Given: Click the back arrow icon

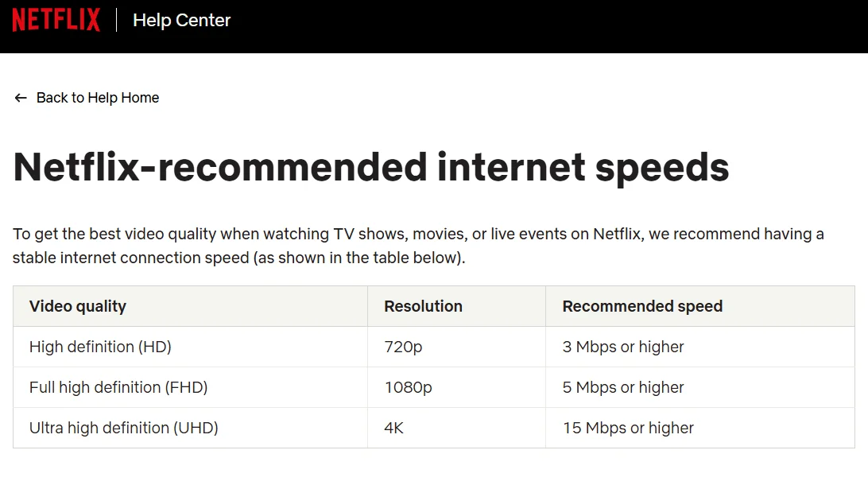Looking at the screenshot, I should coord(20,97).
